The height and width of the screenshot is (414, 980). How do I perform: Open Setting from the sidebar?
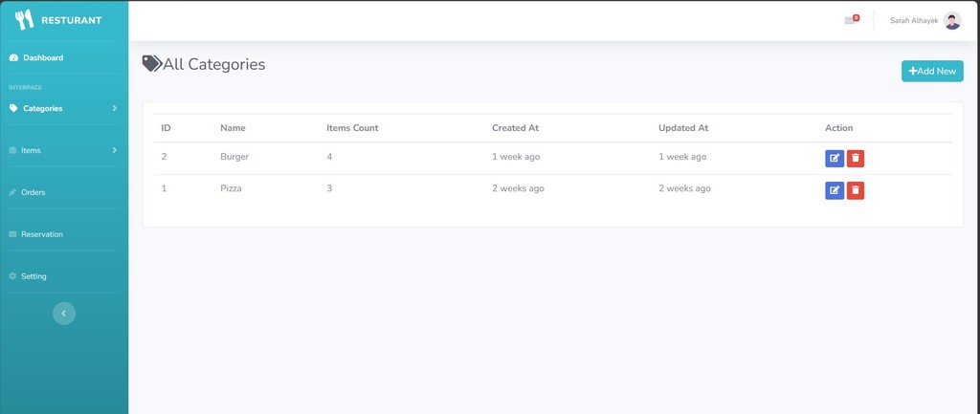(x=33, y=276)
